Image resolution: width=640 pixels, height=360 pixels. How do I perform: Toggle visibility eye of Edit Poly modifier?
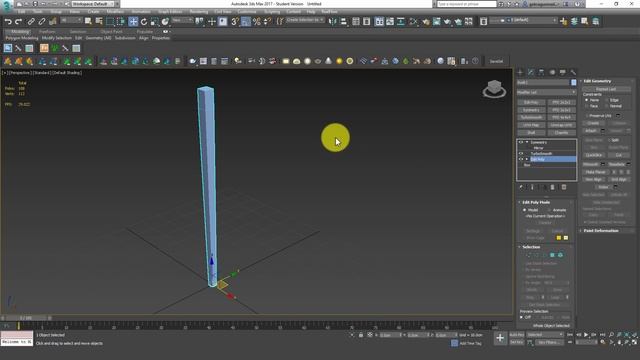pyautogui.click(x=520, y=159)
